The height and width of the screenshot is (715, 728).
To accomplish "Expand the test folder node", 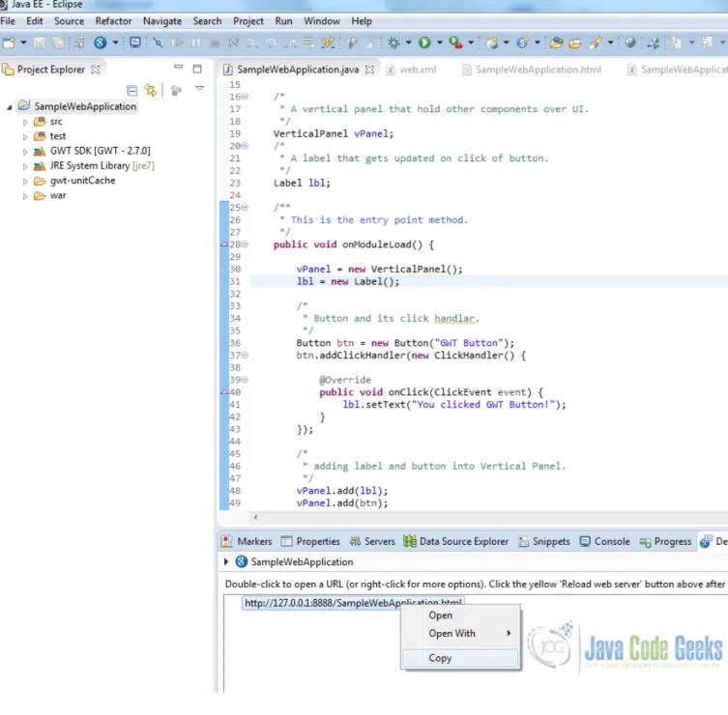I will tap(25, 137).
